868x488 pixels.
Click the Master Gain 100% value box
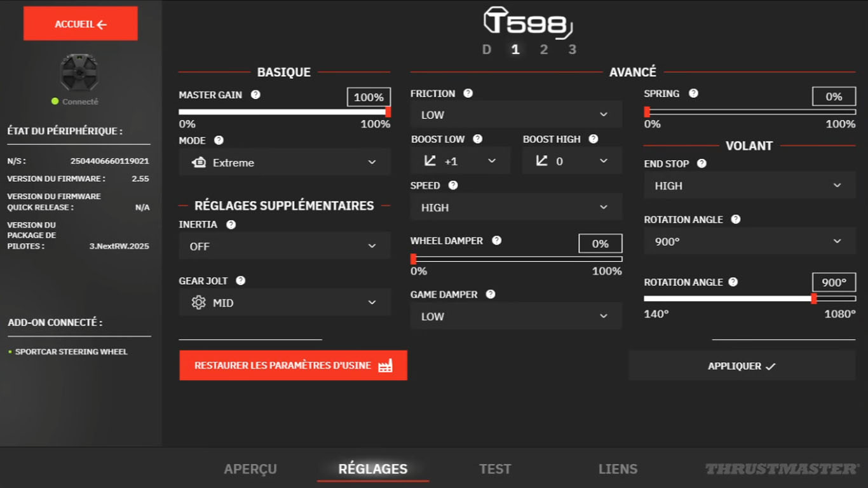pos(369,97)
